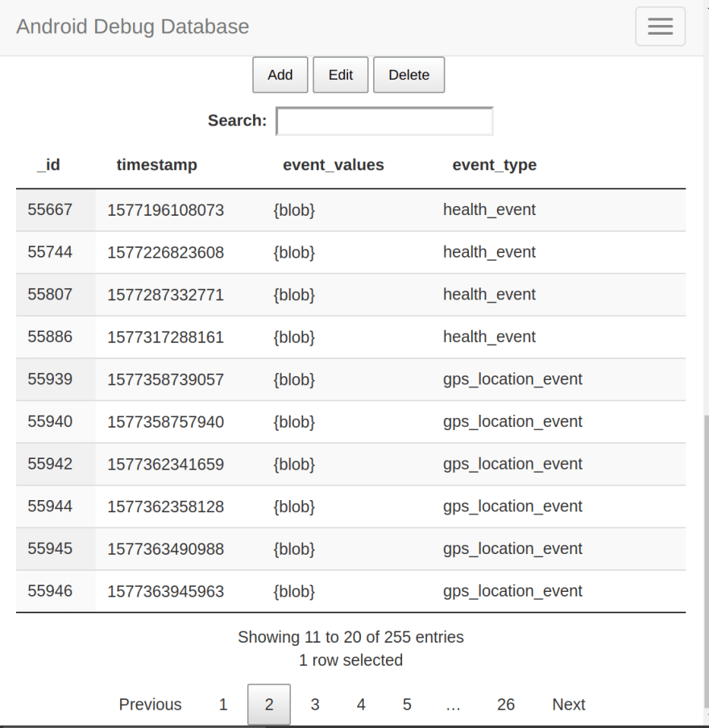Viewport: 709px width, 728px height.
Task: Click timestamp 1577358739057
Action: coord(166,379)
